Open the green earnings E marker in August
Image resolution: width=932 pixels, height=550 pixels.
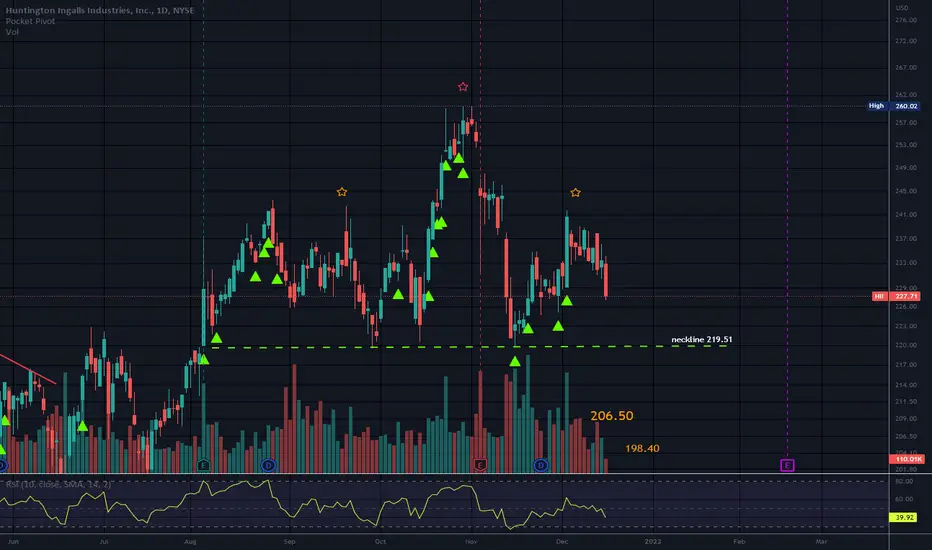(203, 465)
